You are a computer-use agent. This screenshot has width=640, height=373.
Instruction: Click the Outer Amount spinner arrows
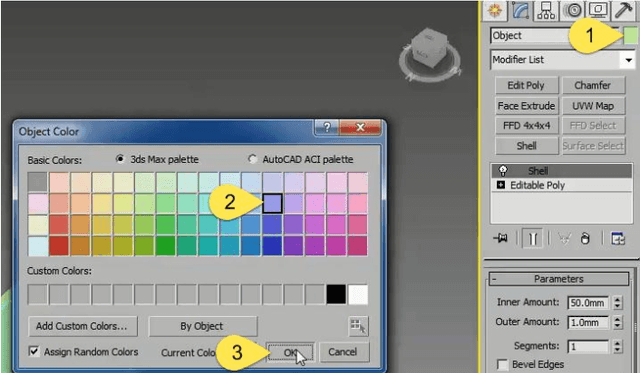click(x=618, y=322)
